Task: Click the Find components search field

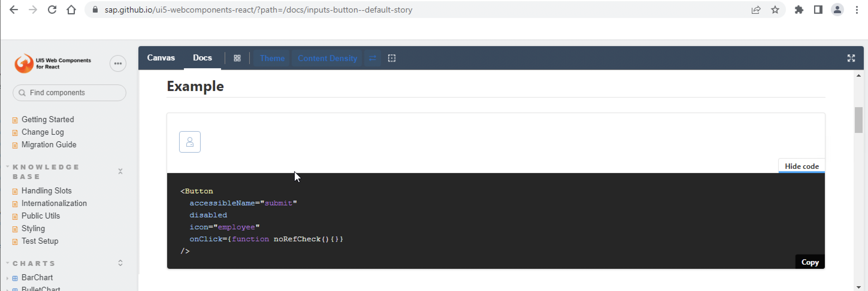Action: (69, 93)
